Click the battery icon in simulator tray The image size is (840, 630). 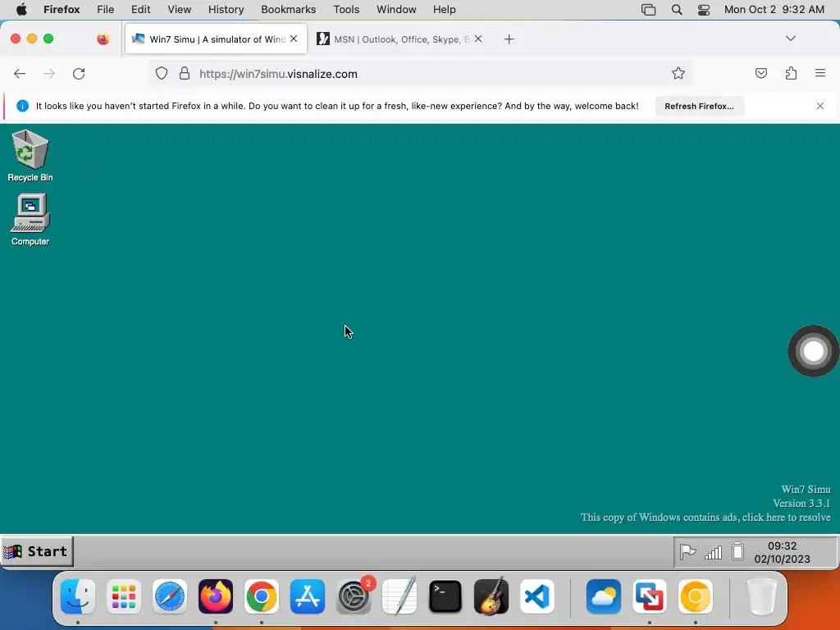point(737,551)
